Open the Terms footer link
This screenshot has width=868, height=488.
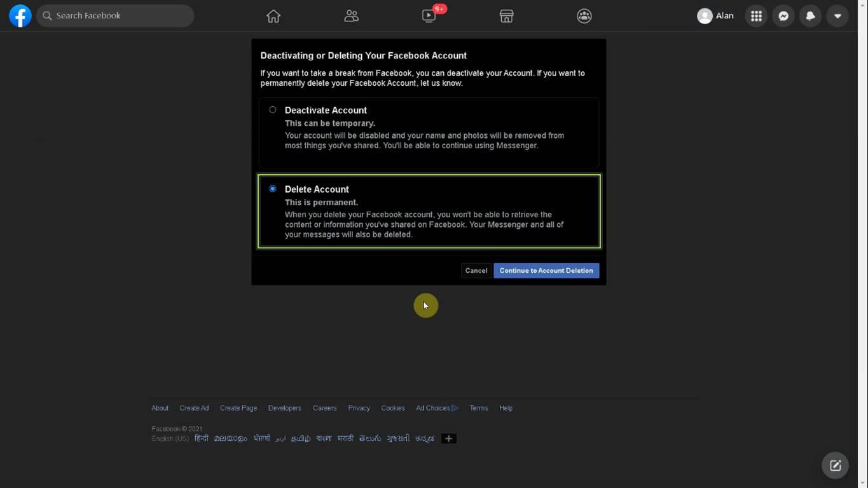coord(479,408)
